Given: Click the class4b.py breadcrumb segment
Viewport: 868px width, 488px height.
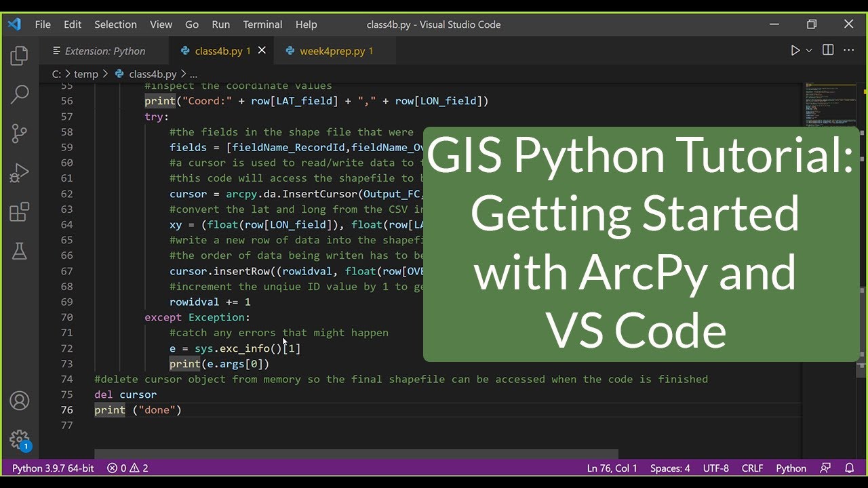Looking at the screenshot, I should [146, 75].
